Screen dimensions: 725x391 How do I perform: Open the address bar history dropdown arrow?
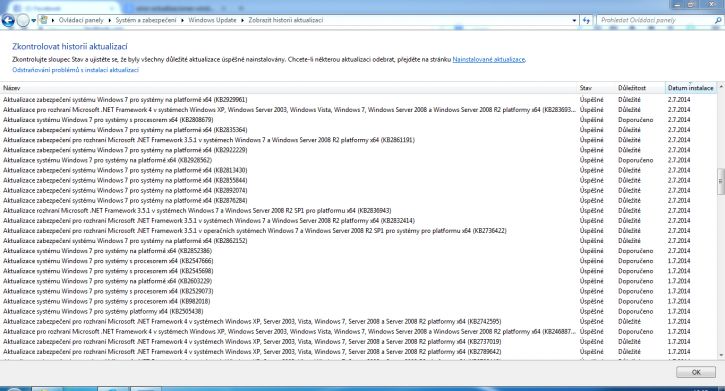coord(574,20)
